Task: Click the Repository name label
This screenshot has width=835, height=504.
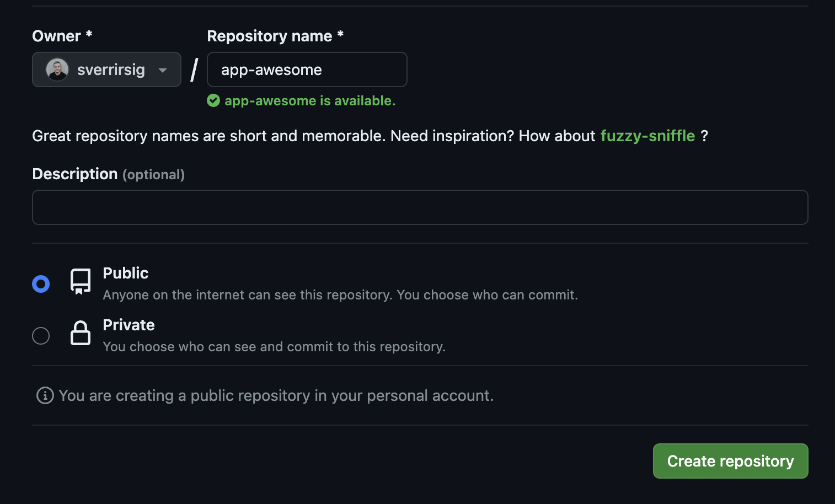Action: click(270, 36)
